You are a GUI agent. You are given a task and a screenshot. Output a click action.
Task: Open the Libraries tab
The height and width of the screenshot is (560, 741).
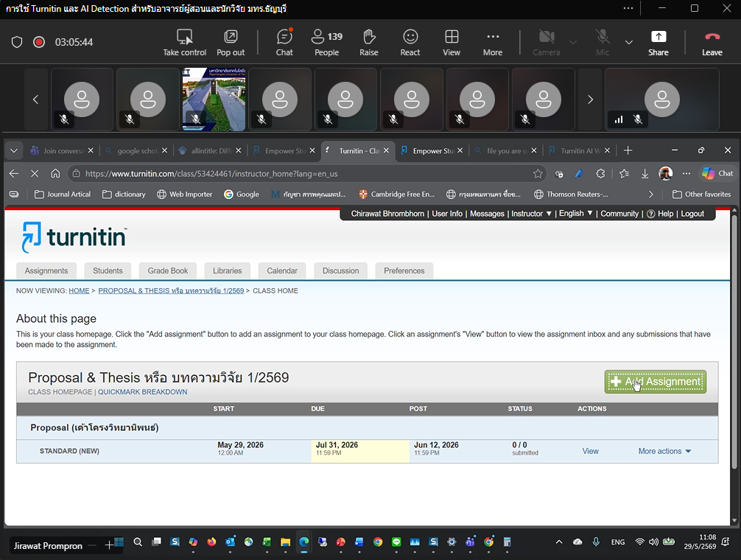(228, 270)
